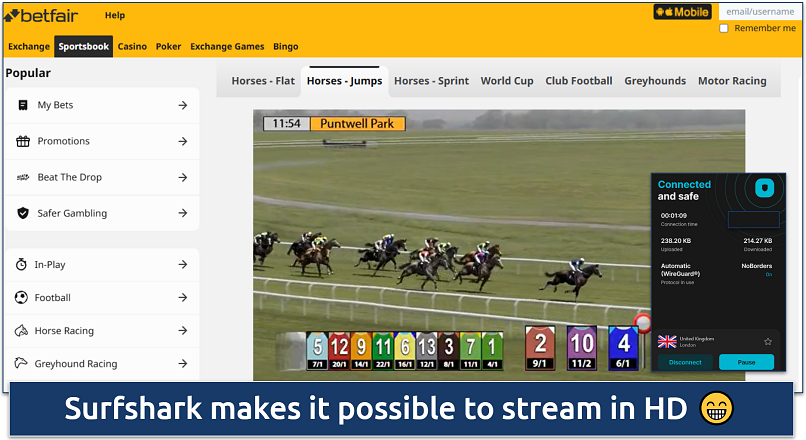Open the World Cup tab
The height and width of the screenshot is (440, 806).
point(507,81)
